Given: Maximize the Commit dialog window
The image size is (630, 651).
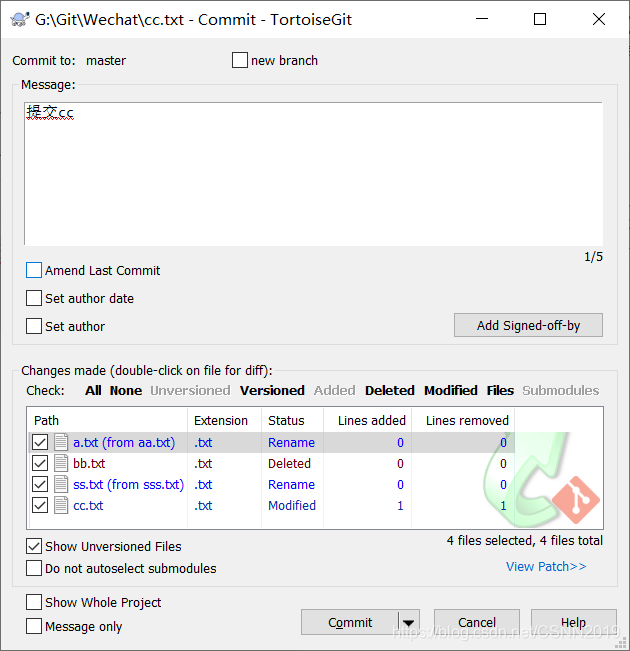Looking at the screenshot, I should [x=539, y=19].
